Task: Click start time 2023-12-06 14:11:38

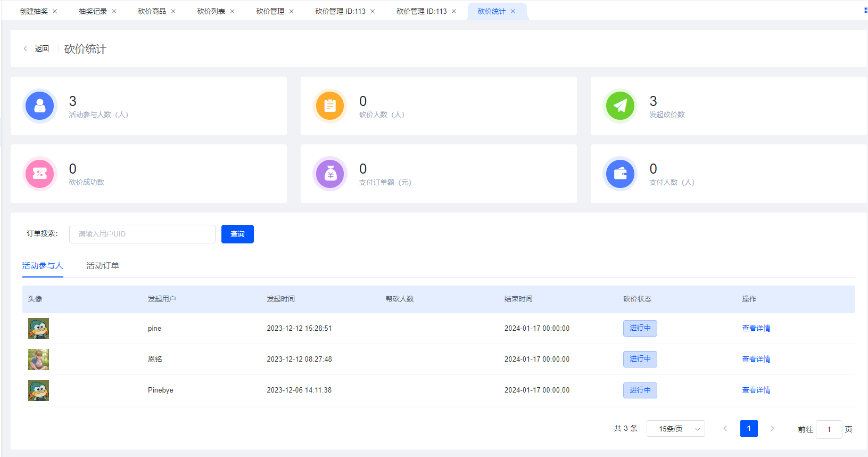Action: click(x=299, y=390)
